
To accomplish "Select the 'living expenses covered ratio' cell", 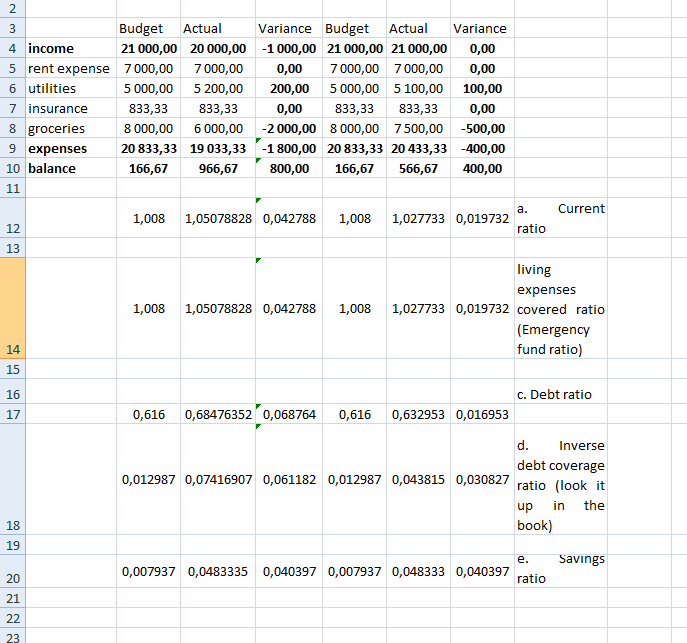I will tap(561, 309).
